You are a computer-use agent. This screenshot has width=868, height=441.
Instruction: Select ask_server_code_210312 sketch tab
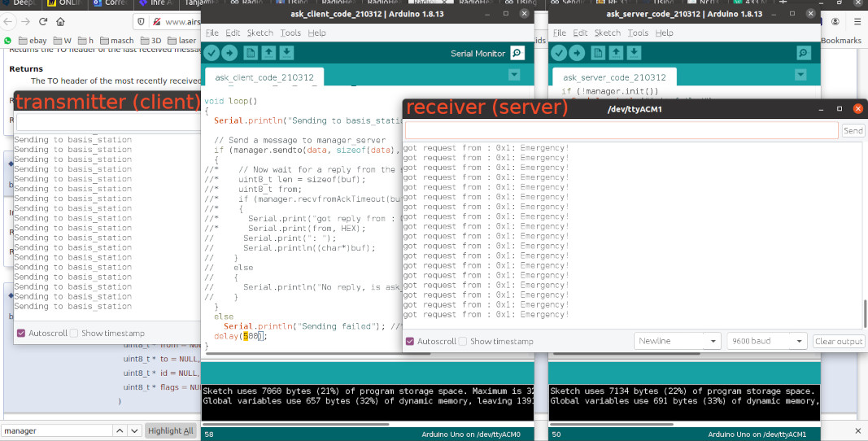(614, 77)
